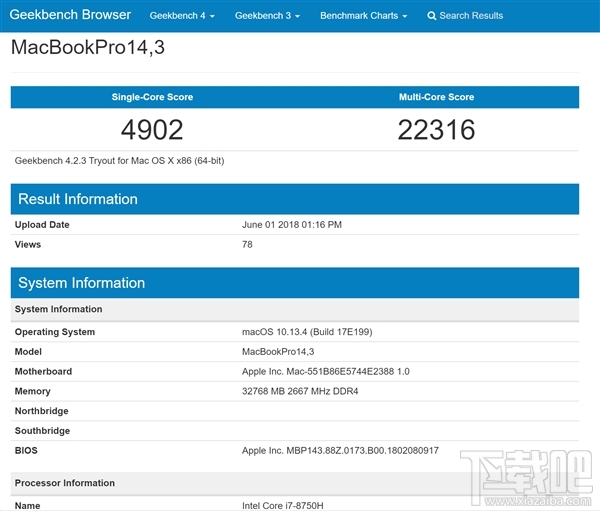600x511 pixels.
Task: Click the grey System Information subheading row
Action: coord(295,309)
